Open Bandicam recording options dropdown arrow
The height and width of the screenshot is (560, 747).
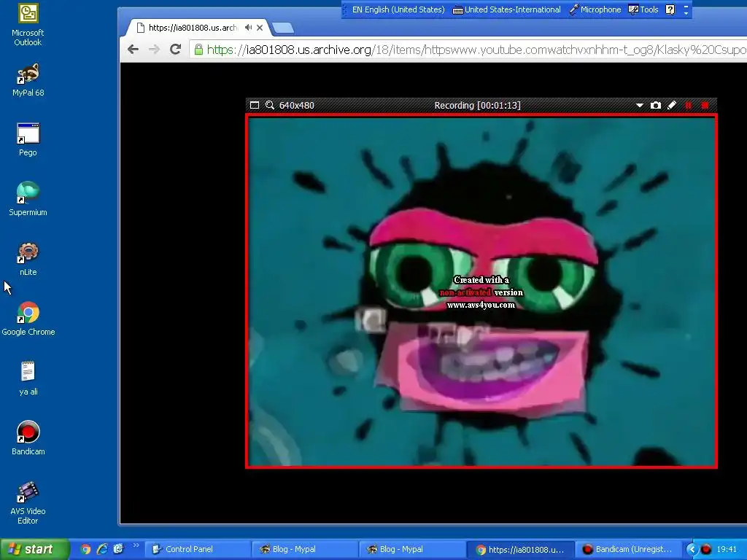click(x=640, y=105)
